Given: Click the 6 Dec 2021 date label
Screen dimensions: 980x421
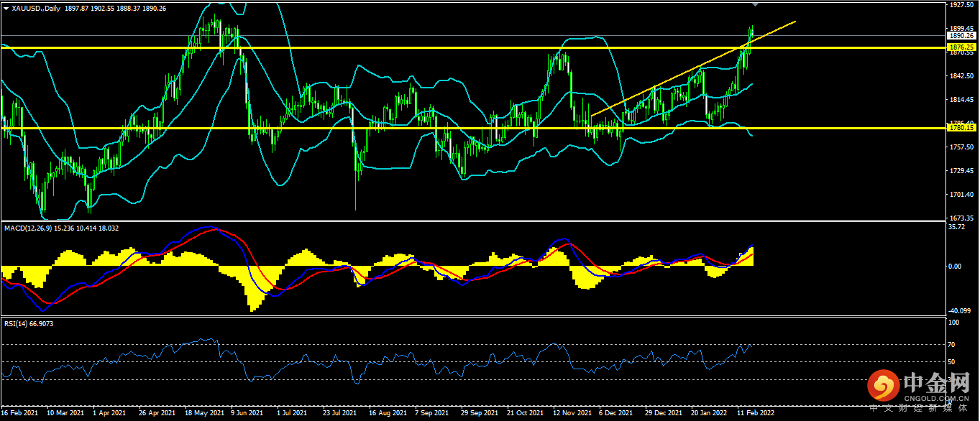Looking at the screenshot, I should pos(615,413).
